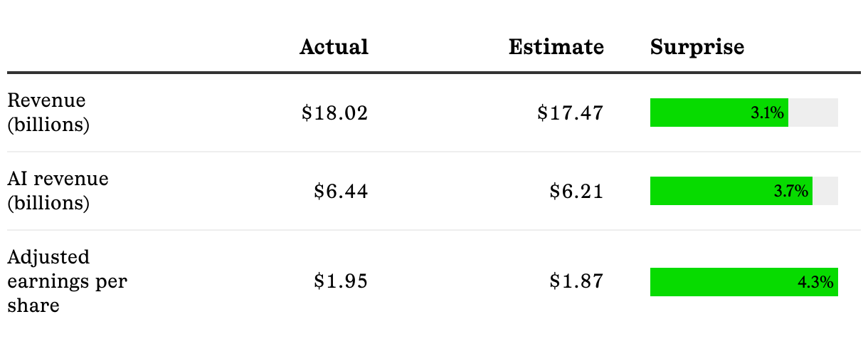Click the green 3.1% revenue surprise bar
This screenshot has width=868, height=339.
click(x=697, y=113)
